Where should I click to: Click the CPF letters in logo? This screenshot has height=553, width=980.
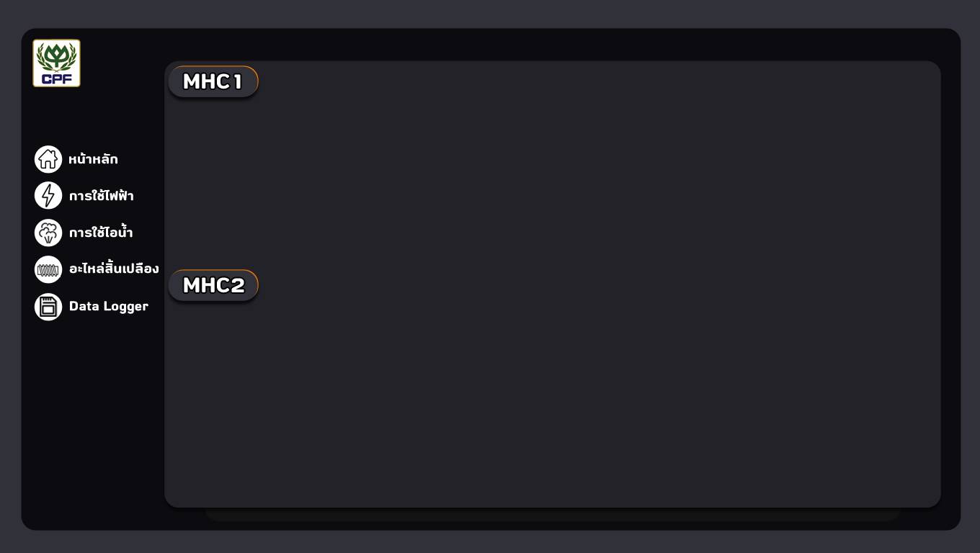pyautogui.click(x=56, y=78)
